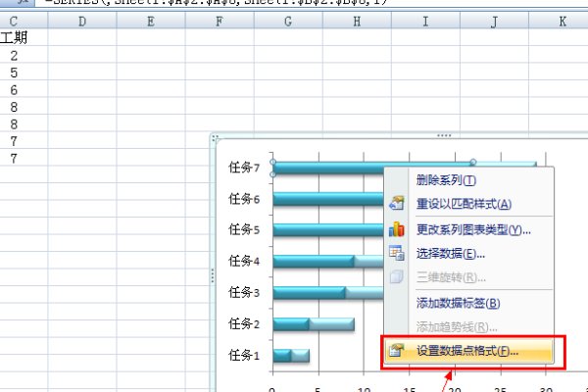Screen dimensions: 588x392
Task: Open 设置数据点格式(F)... menu entry
Action: tap(467, 351)
